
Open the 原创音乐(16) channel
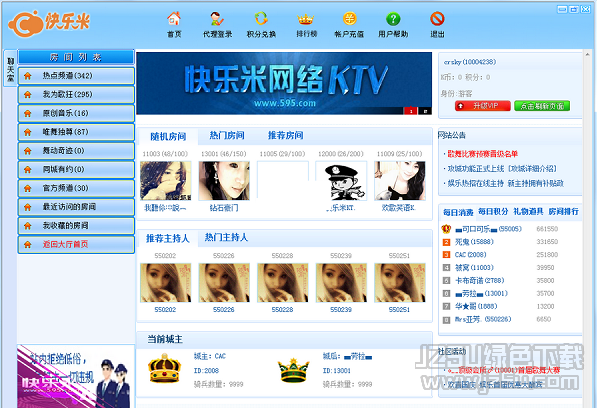click(76, 113)
